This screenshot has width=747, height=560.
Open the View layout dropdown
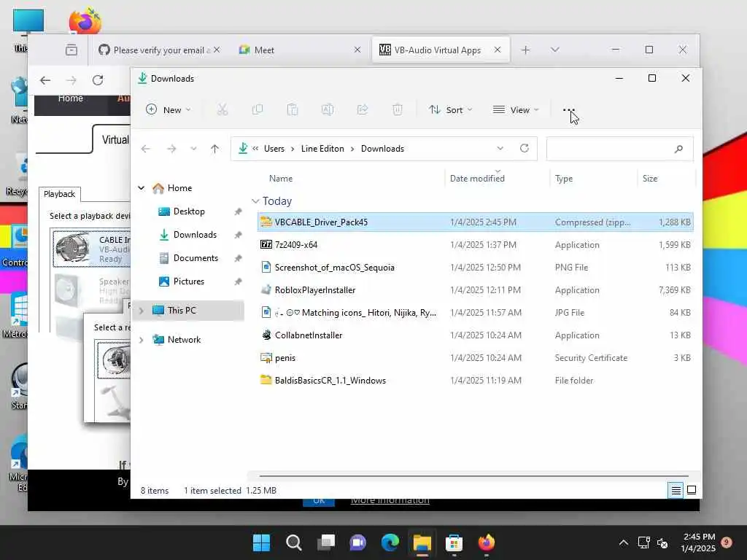point(516,110)
